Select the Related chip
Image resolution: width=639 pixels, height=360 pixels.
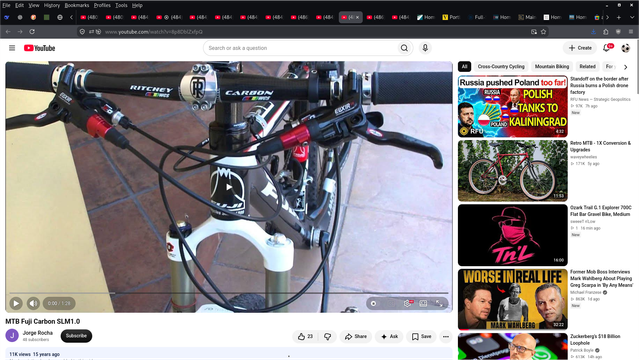click(587, 66)
